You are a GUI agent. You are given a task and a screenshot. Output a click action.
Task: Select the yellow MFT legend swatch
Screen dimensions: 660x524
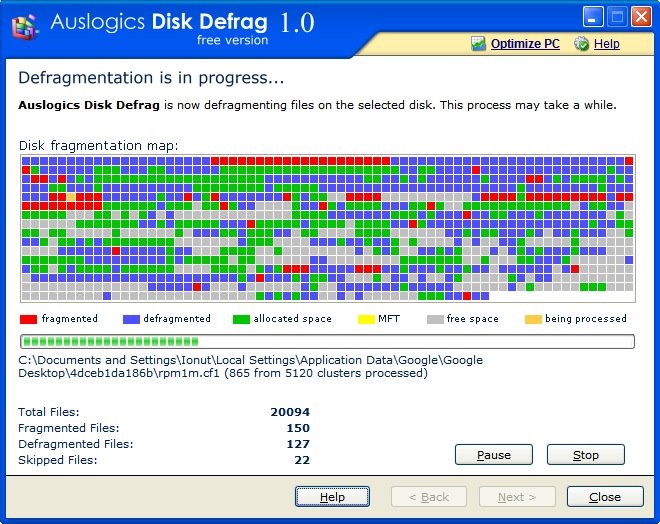coord(365,319)
